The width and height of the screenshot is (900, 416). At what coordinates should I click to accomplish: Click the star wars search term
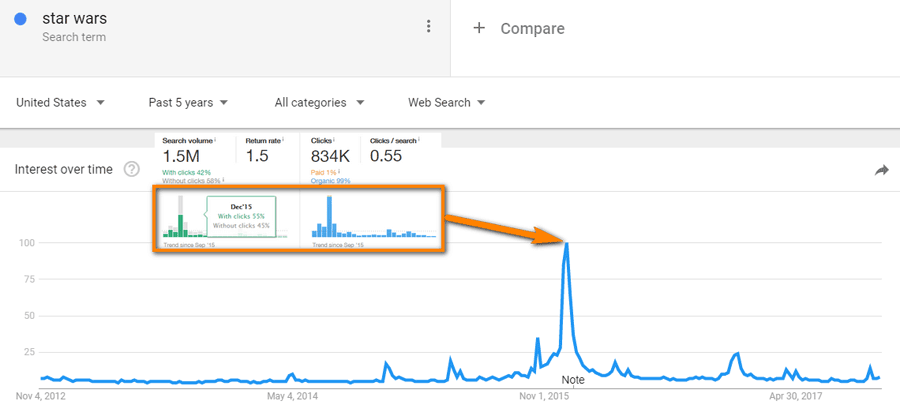tap(76, 19)
